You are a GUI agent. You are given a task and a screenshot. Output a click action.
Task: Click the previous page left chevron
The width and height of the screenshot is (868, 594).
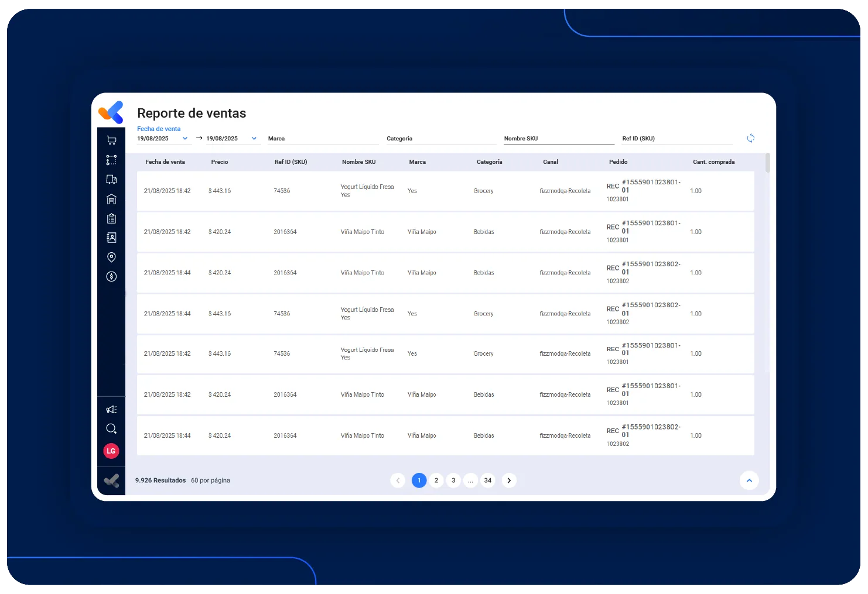(398, 480)
